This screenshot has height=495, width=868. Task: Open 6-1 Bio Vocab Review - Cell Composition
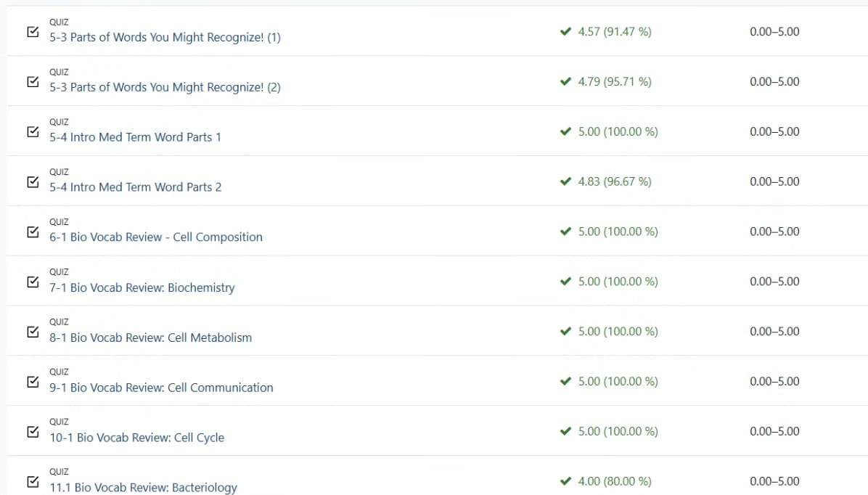[x=156, y=237]
